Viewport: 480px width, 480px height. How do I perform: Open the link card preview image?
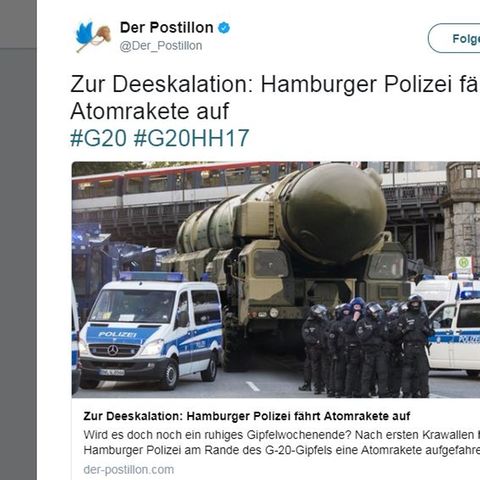tap(276, 279)
